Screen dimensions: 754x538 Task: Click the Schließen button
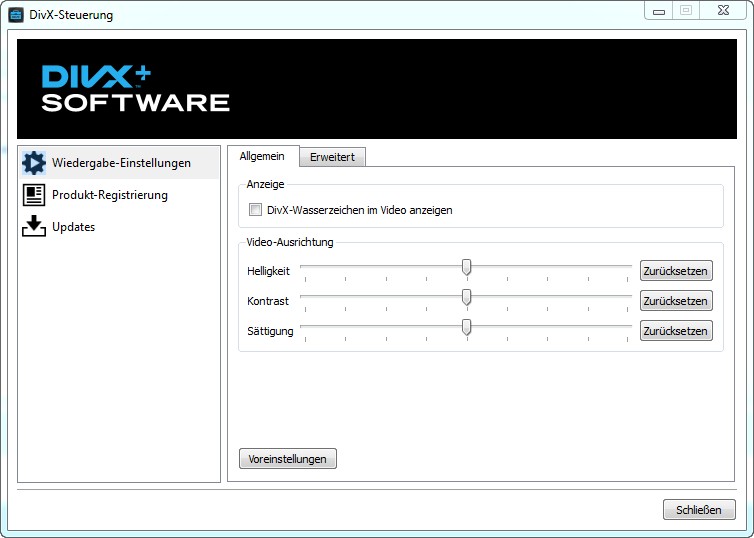coord(699,510)
